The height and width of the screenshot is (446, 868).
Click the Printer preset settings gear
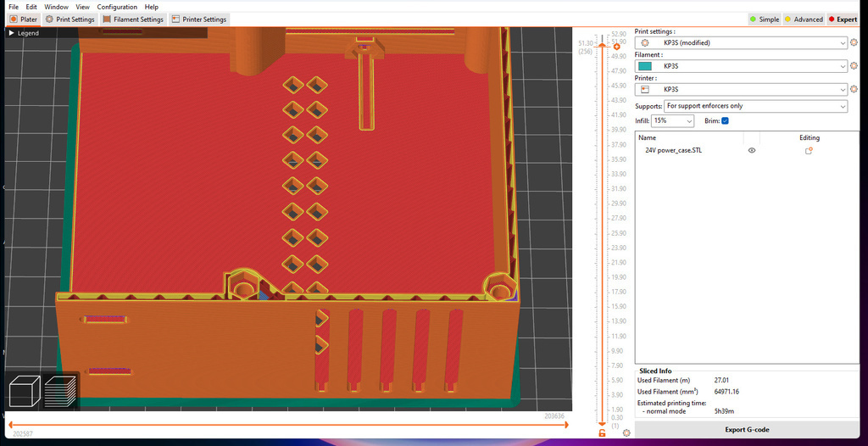[x=854, y=89]
